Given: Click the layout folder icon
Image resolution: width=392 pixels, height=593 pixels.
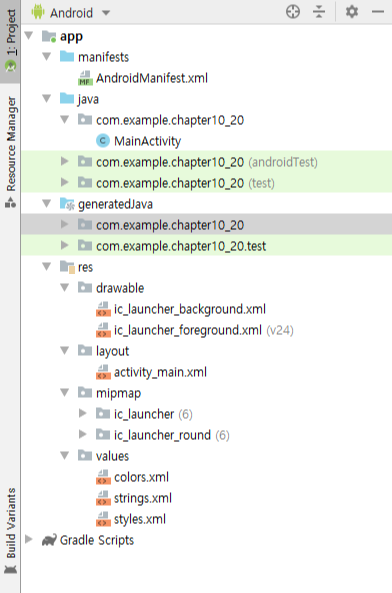Looking at the screenshot, I should [x=85, y=351].
